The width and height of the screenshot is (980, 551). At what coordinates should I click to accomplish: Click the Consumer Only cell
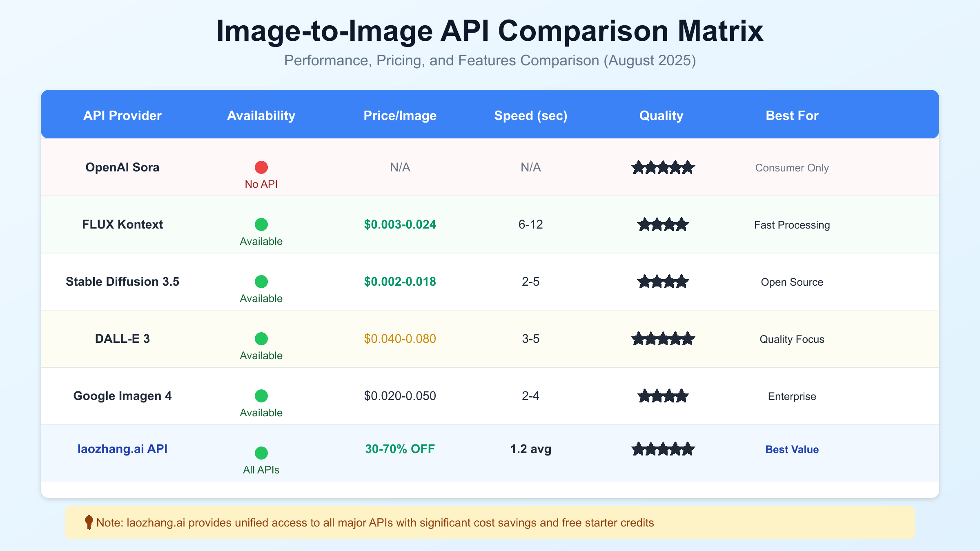(792, 168)
